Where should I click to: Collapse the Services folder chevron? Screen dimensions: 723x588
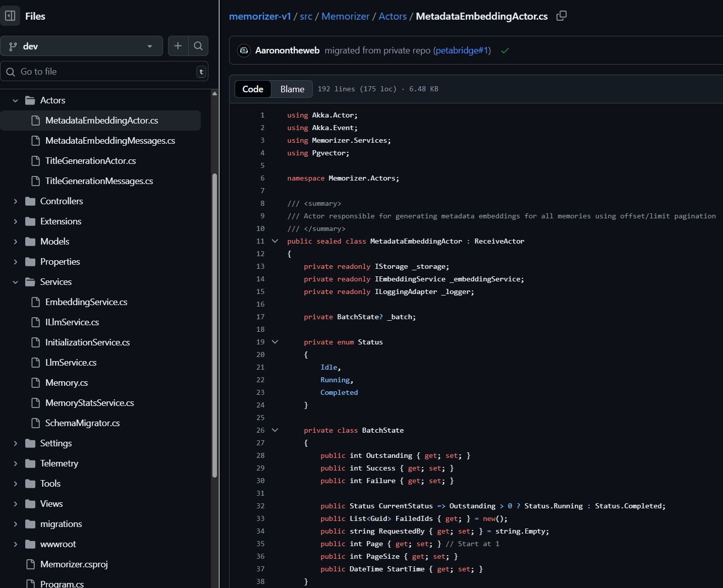click(x=16, y=282)
